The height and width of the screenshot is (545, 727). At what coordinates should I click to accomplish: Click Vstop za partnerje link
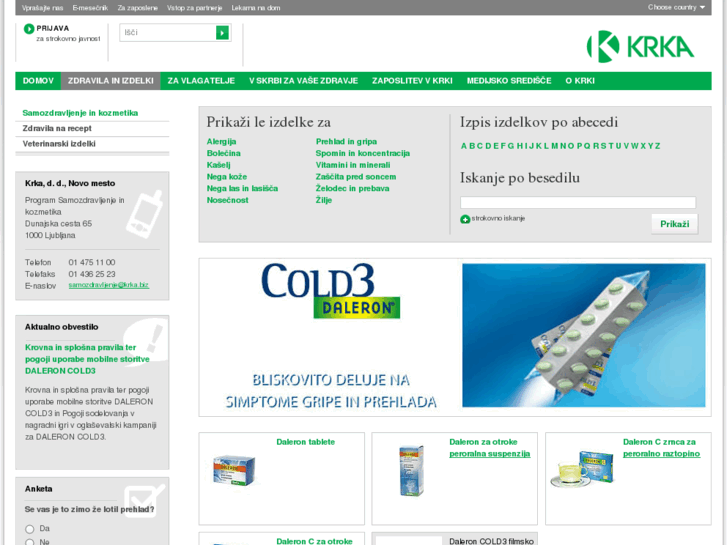tap(195, 8)
